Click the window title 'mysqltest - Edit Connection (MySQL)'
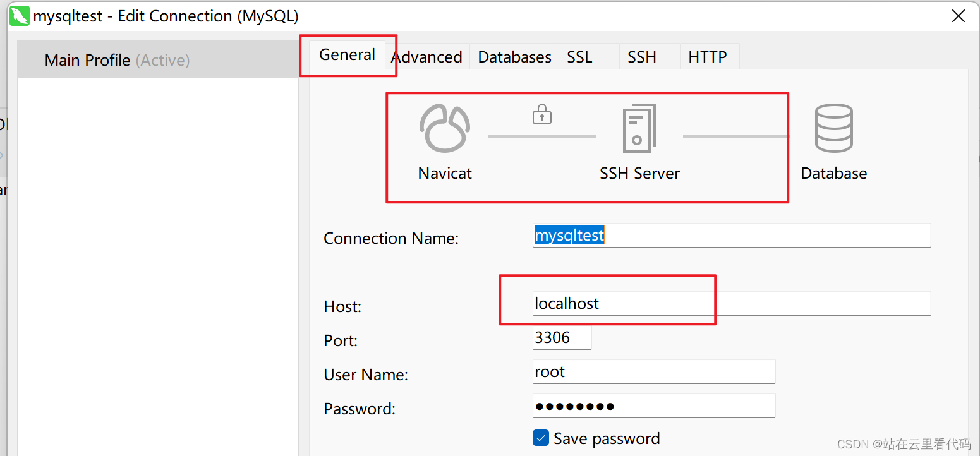The height and width of the screenshot is (456, 980). click(166, 16)
